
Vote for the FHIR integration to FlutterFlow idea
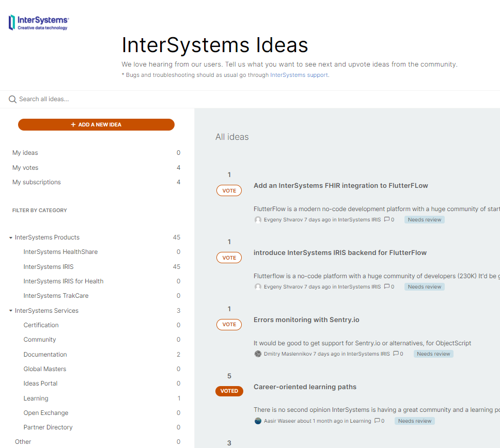[x=229, y=190]
